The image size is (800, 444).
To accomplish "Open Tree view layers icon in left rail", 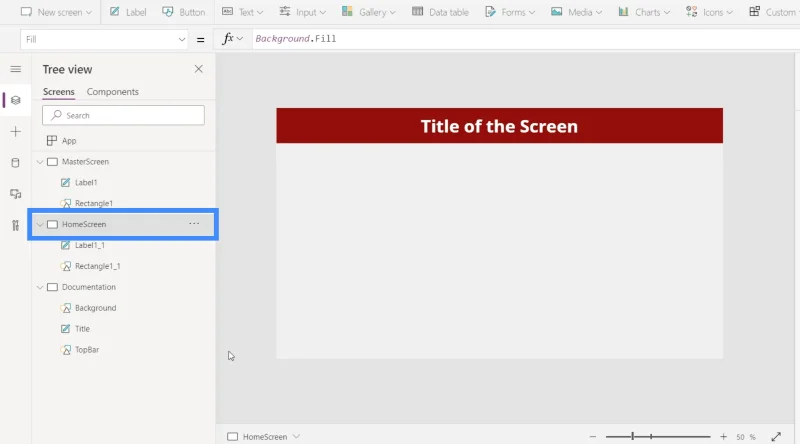I will point(16,100).
